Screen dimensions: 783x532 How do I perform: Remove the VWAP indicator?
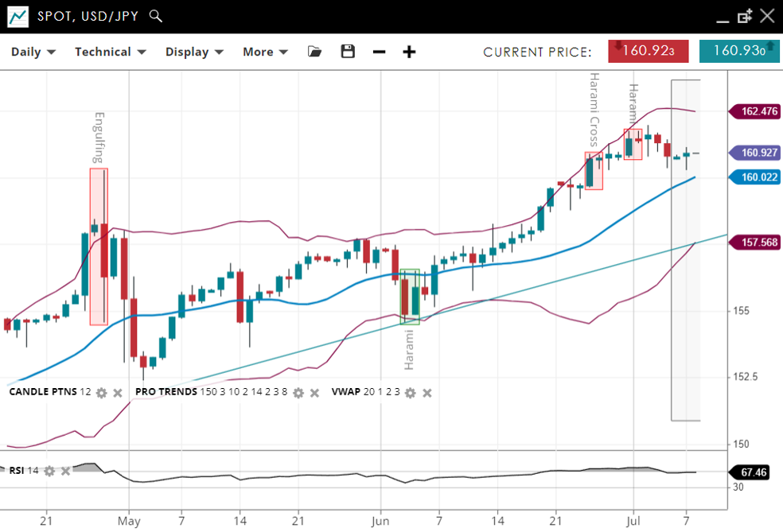coord(427,392)
